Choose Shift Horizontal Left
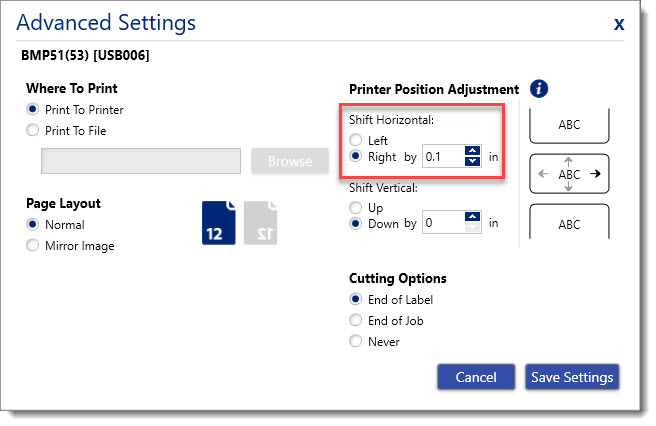 pyautogui.click(x=356, y=140)
